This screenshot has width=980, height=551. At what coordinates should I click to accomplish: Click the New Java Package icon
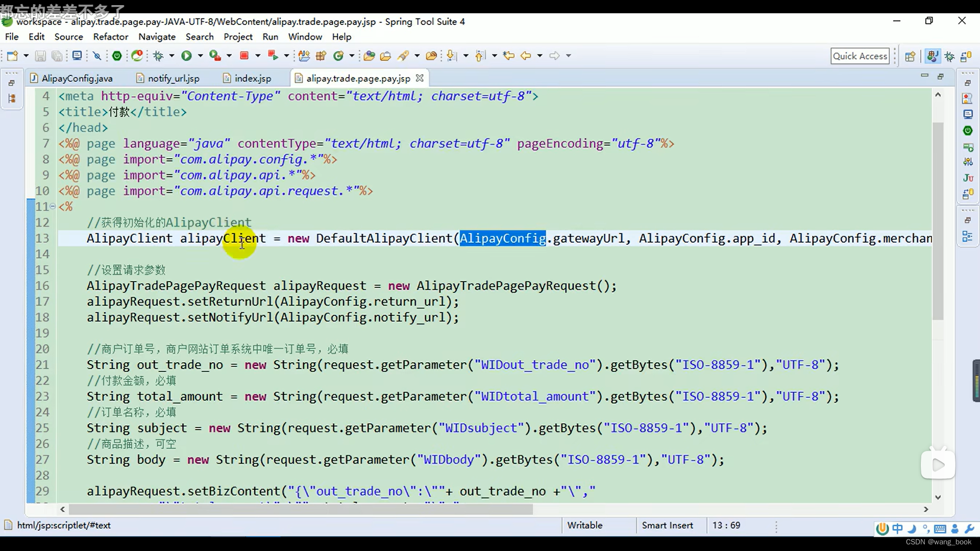(321, 56)
